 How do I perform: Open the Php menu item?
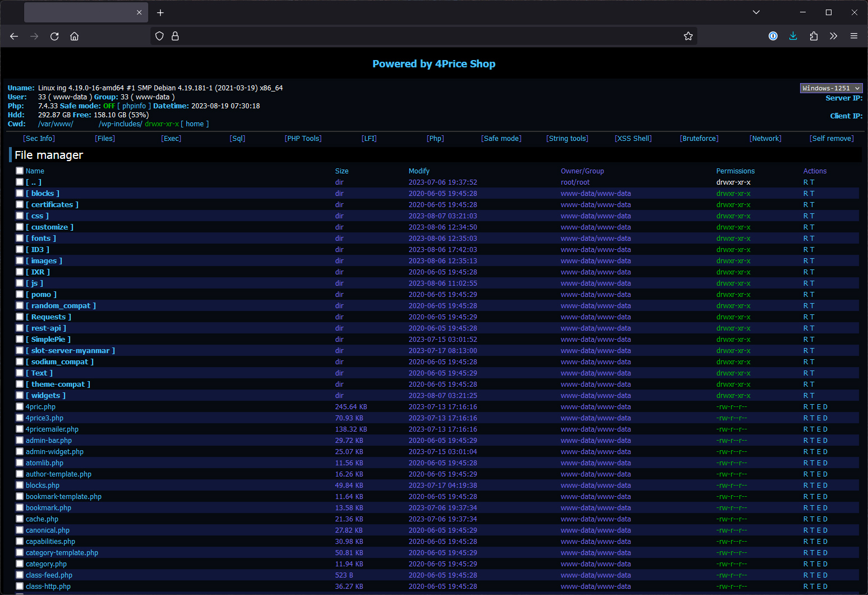[435, 139]
